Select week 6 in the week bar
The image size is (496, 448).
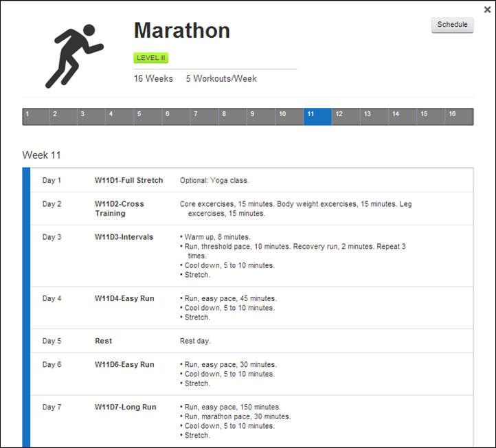pyautogui.click(x=176, y=117)
